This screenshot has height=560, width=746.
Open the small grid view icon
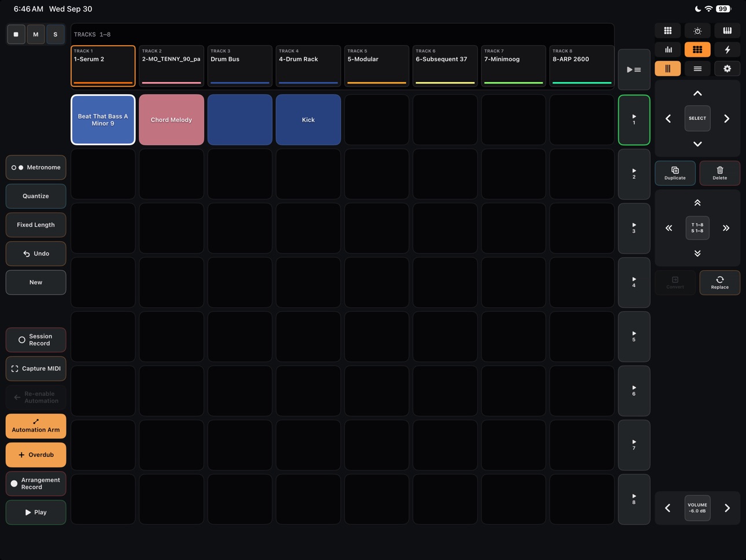coord(668,31)
